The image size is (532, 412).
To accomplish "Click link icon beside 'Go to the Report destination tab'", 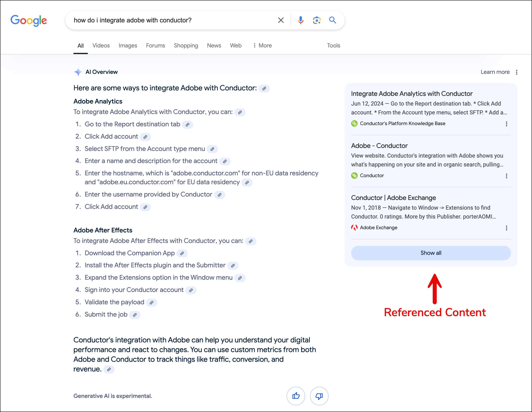I will [187, 125].
